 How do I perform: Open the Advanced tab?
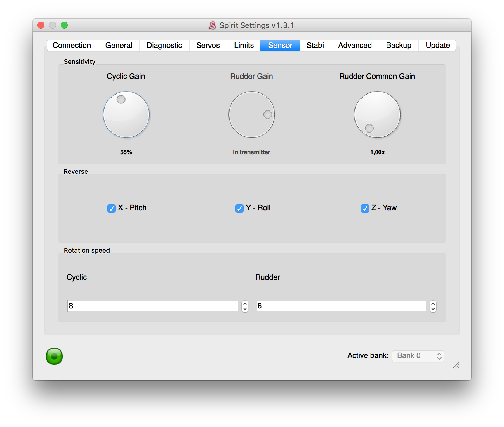click(x=355, y=45)
